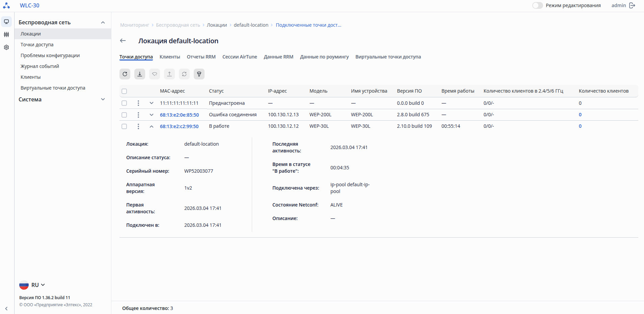This screenshot has width=644, height=314.
Task: Click the back arrow beside the location title
Action: [x=123, y=41]
